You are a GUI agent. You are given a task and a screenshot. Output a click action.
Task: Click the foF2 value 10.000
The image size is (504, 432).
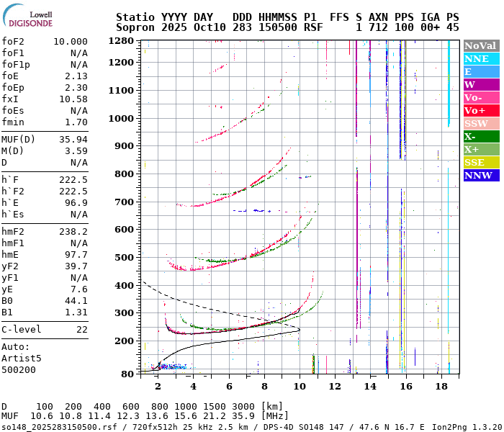click(x=70, y=42)
